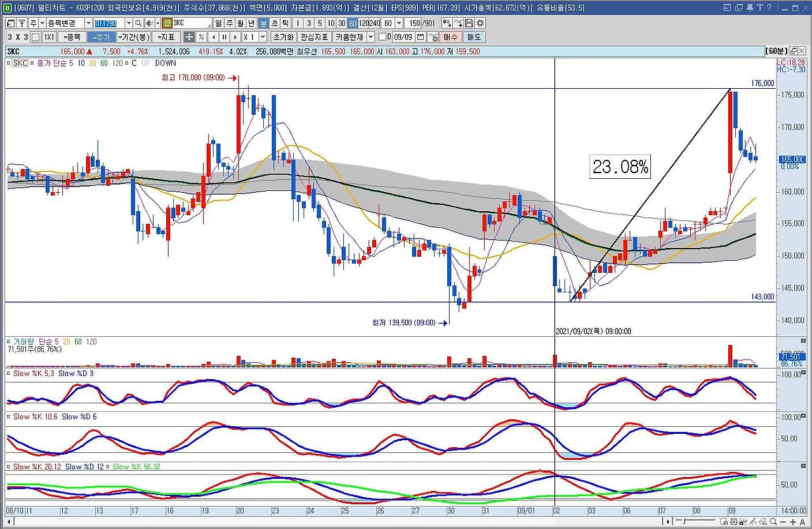812x529 pixels.
Task: Click the 23.08% label on the chart
Action: (x=620, y=167)
